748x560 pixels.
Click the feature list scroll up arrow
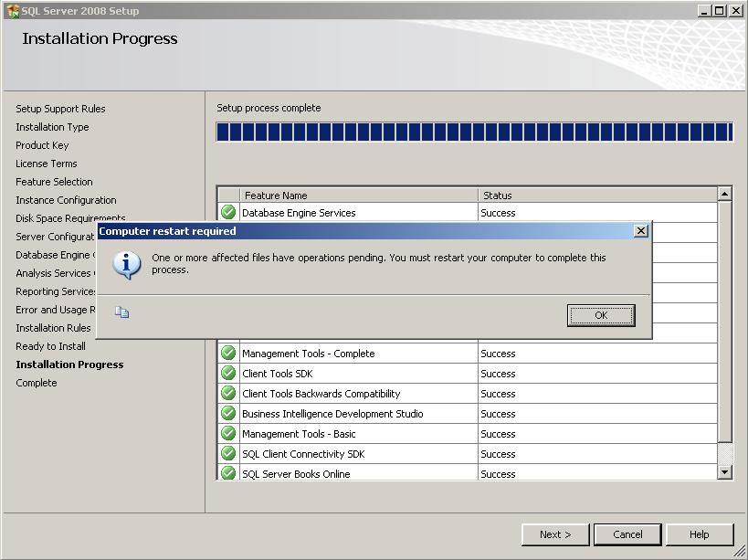pos(724,194)
